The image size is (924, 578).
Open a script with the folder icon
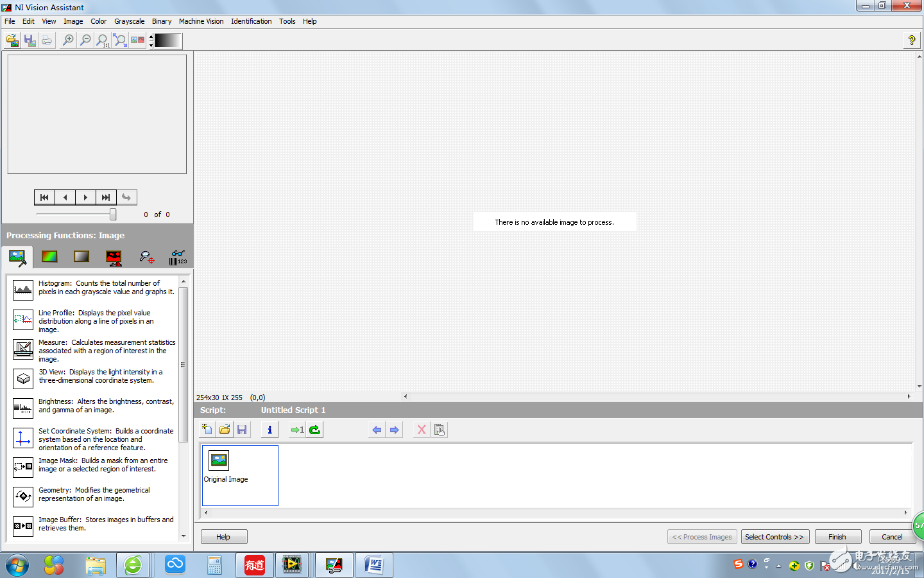(x=225, y=430)
